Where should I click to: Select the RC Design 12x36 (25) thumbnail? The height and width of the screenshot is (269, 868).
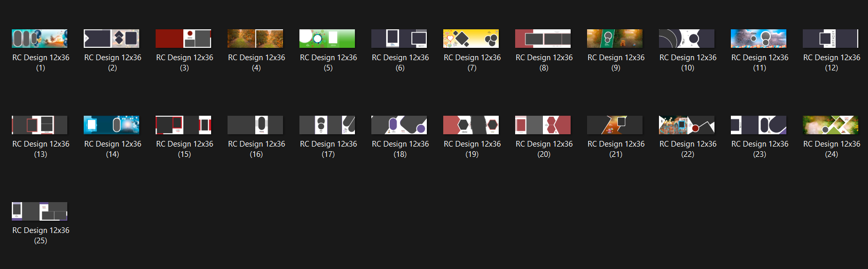click(x=40, y=211)
